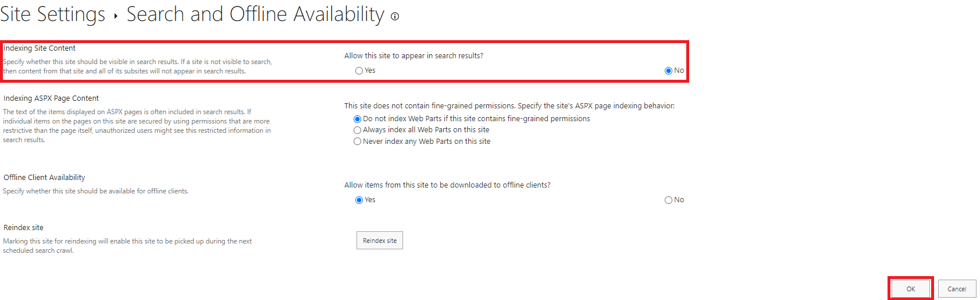The width and height of the screenshot is (980, 300).
Task: Go back to Site Settings breadcrumb link
Action: click(x=52, y=14)
